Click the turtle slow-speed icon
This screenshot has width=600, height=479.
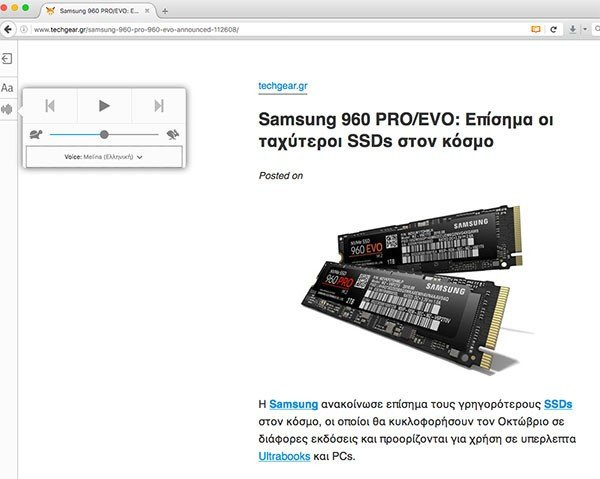click(36, 134)
